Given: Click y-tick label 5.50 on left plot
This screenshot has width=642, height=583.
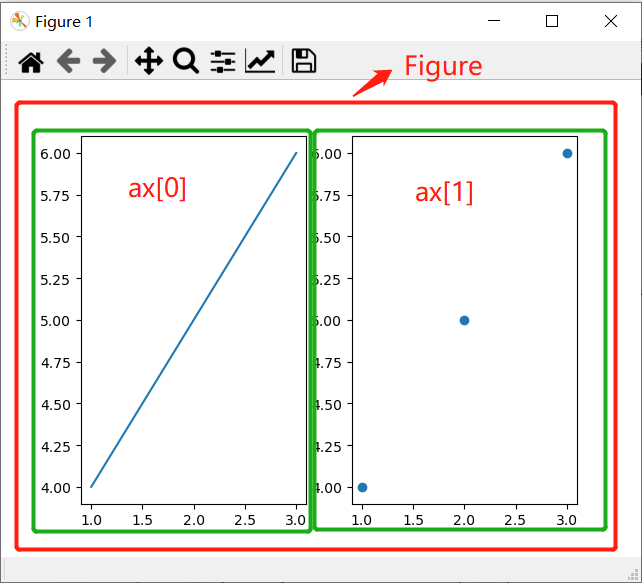Looking at the screenshot, I should [55, 237].
